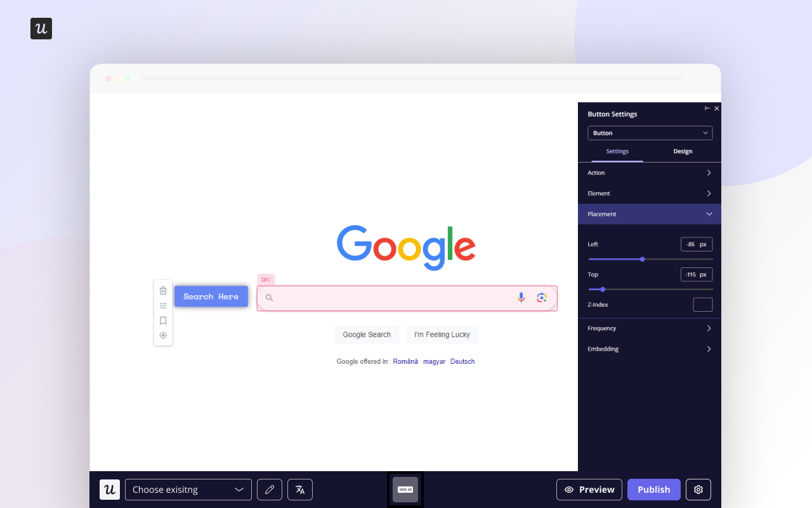Open the Choose exisitng dropdown

[188, 489]
